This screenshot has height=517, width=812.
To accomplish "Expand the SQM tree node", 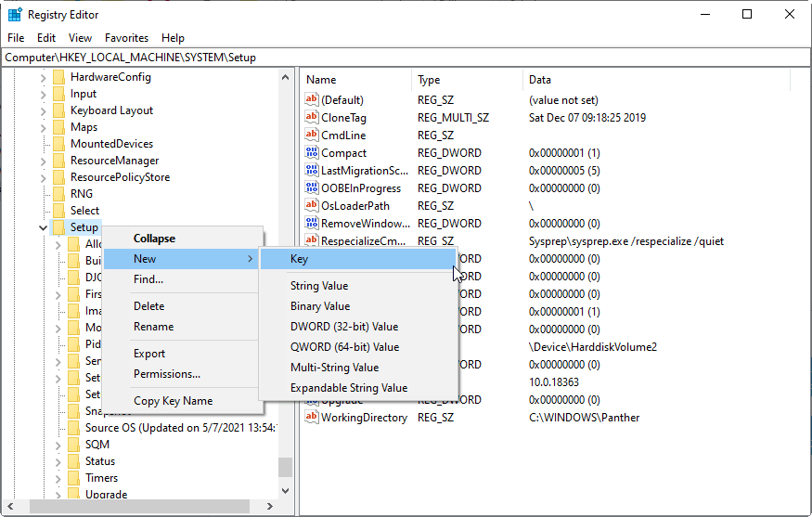I will [58, 446].
